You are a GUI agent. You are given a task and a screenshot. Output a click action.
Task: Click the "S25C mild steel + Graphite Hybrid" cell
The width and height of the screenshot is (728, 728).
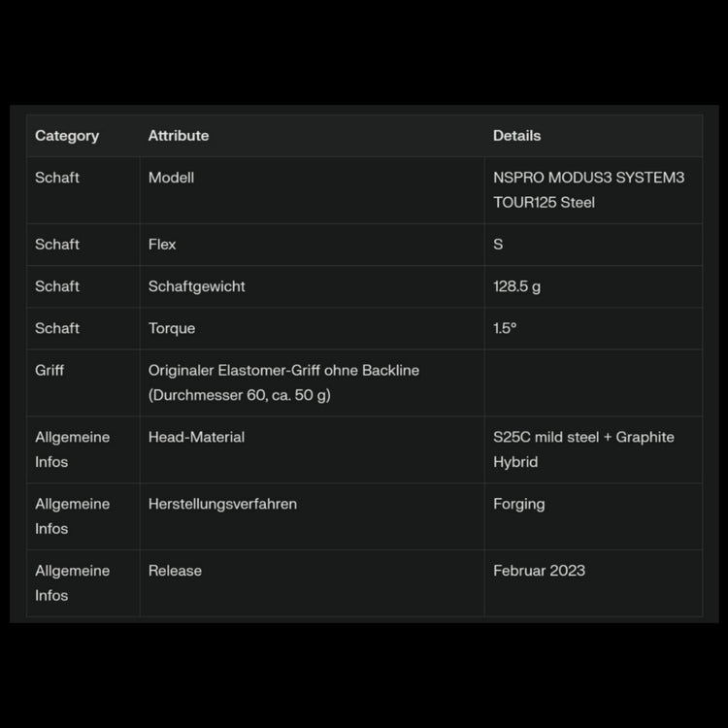click(583, 449)
